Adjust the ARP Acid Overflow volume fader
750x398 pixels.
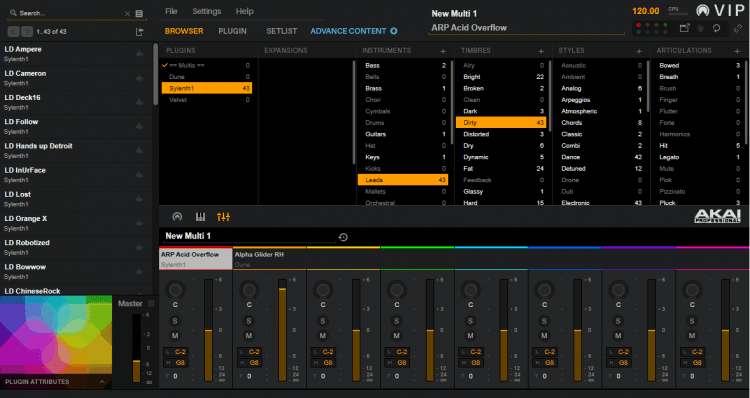pyautogui.click(x=209, y=331)
